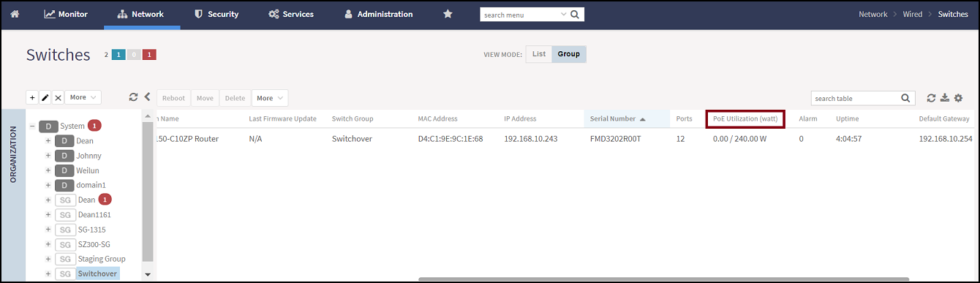Click the System alarm badge
This screenshot has width=980, height=283.
point(94,126)
